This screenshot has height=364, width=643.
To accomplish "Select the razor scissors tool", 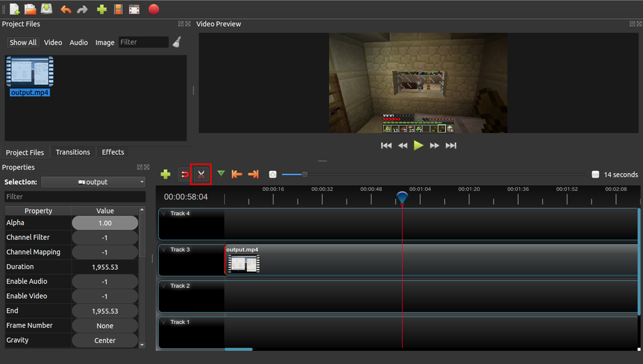I will tap(201, 174).
